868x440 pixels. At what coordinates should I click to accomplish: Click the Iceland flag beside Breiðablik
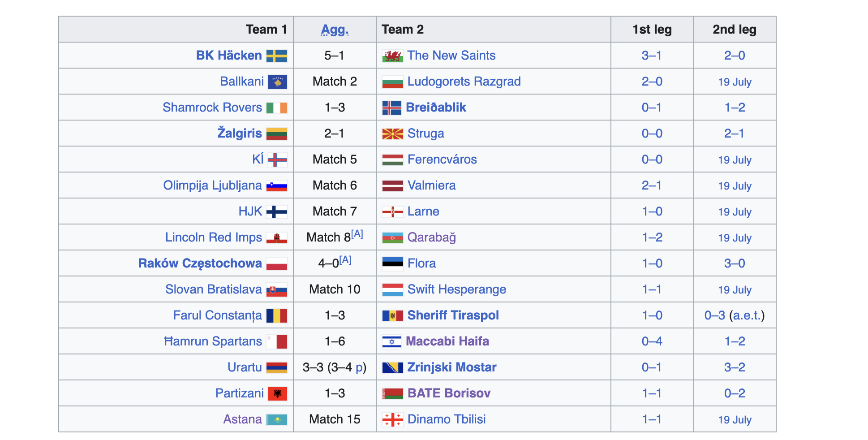pyautogui.click(x=392, y=108)
